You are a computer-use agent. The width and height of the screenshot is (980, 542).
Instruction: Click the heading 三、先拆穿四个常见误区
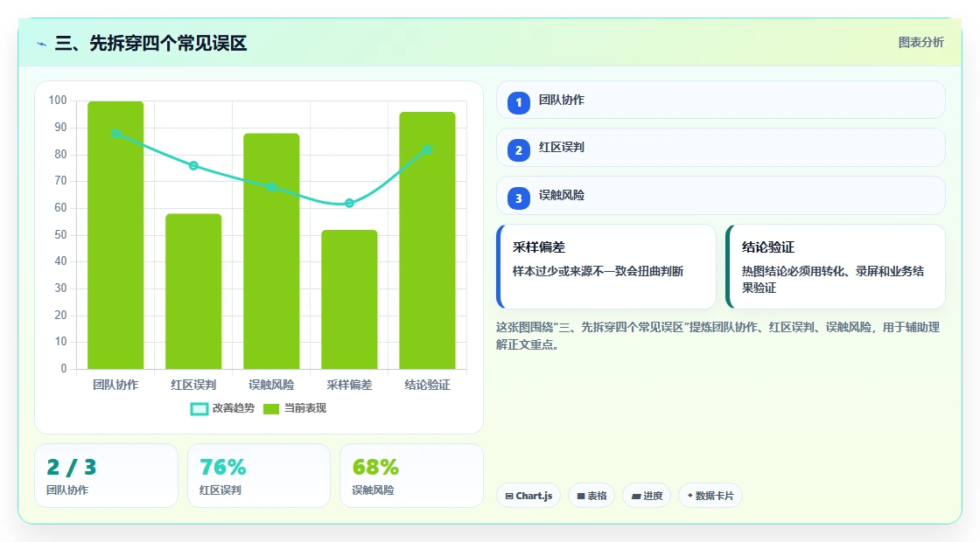pyautogui.click(x=150, y=43)
